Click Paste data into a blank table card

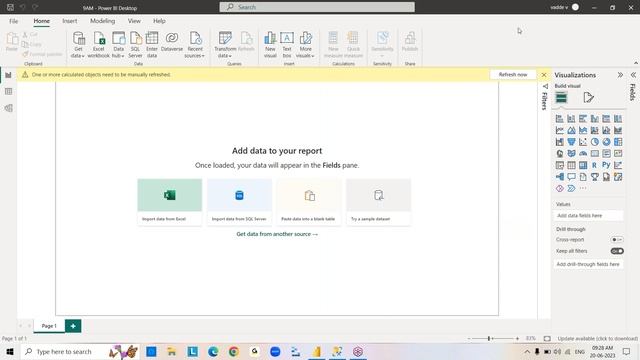tap(309, 202)
